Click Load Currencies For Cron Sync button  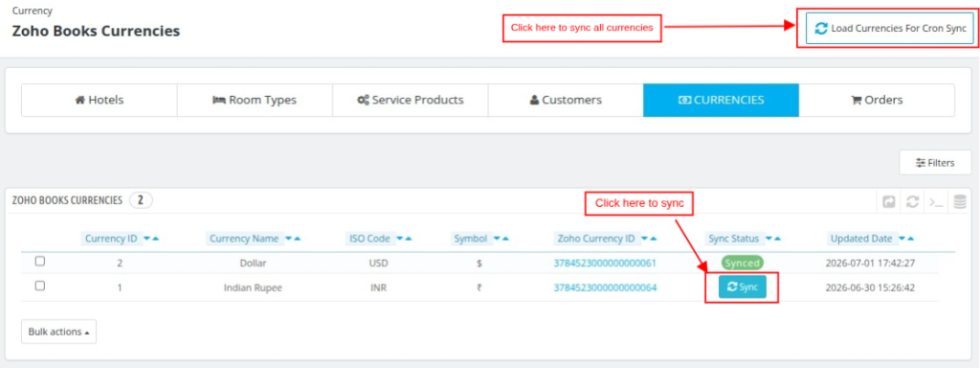point(890,28)
